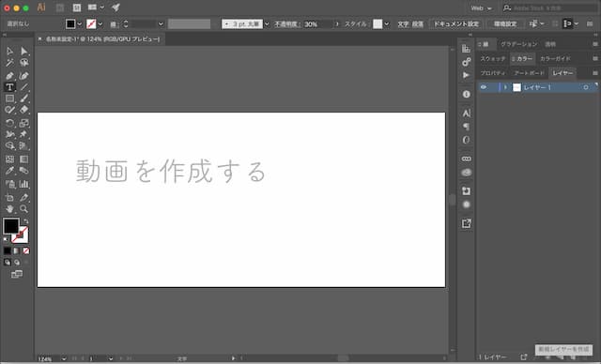Image resolution: width=601 pixels, height=364 pixels.
Task: Open the Asset Export panel icon
Action: [466, 223]
